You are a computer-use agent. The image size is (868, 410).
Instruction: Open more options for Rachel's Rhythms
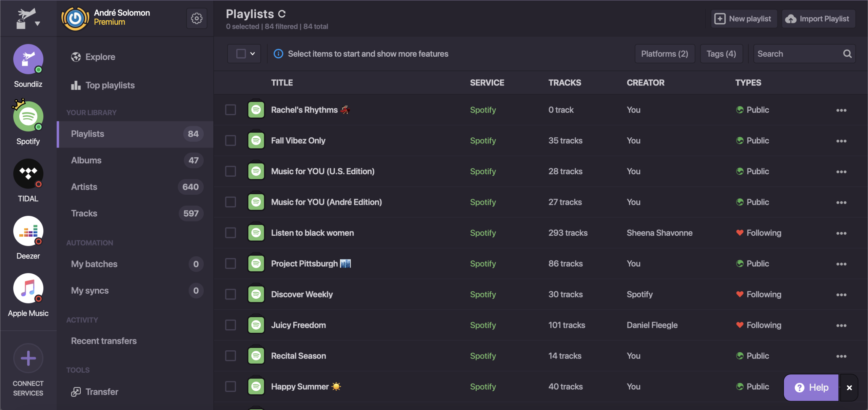coord(841,110)
